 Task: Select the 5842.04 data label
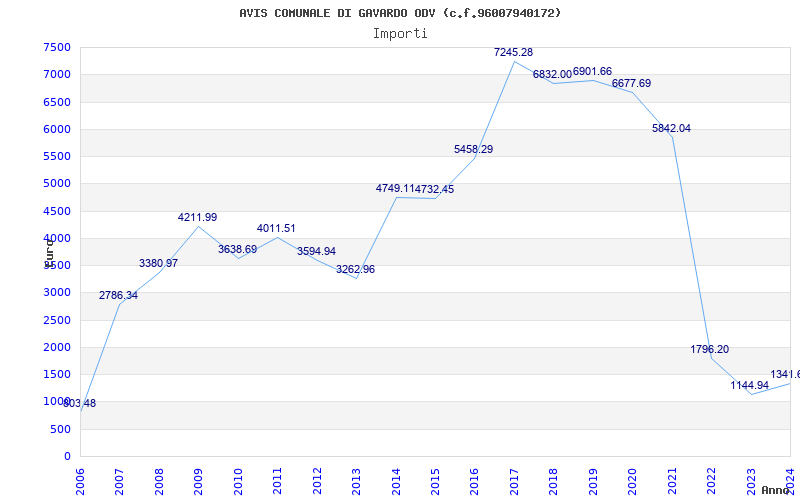671,129
